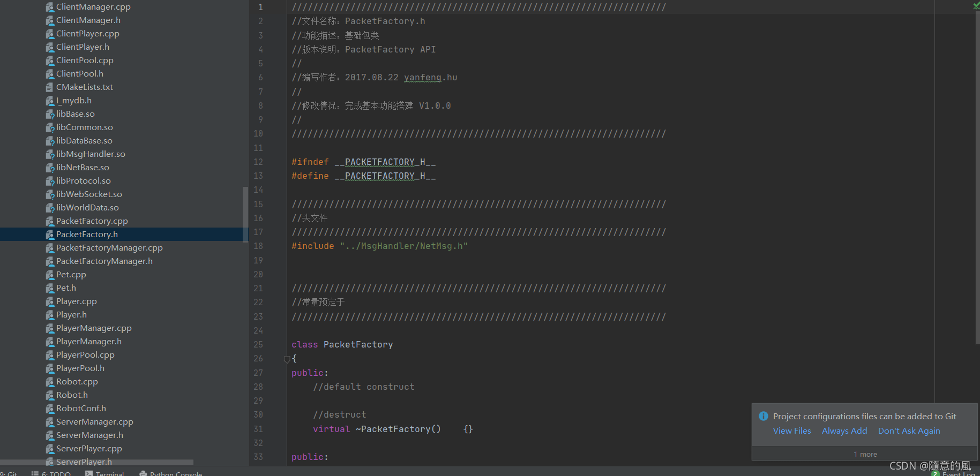Select libNetBase.so file
Image resolution: width=980 pixels, height=476 pixels.
[83, 168]
